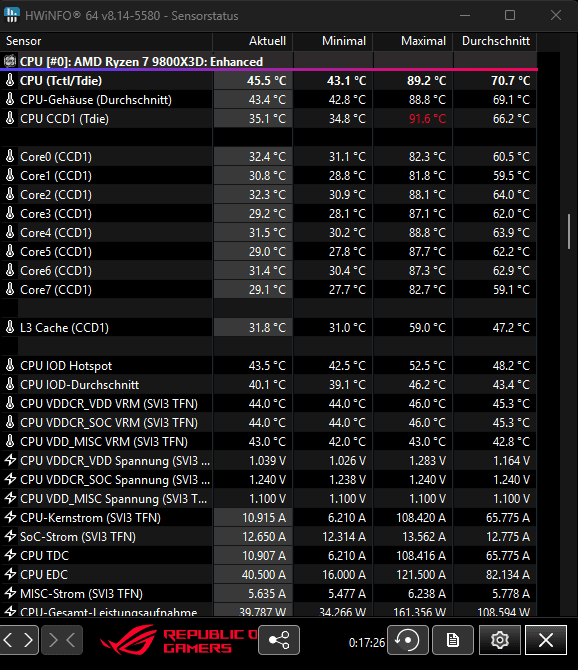This screenshot has height=670, width=578.
Task: Click the 89.2 °C maximum Tctl/Tdie value
Action: coord(426,81)
